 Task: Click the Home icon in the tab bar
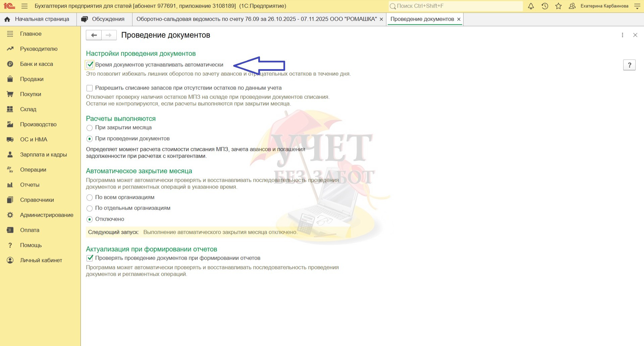click(x=7, y=19)
